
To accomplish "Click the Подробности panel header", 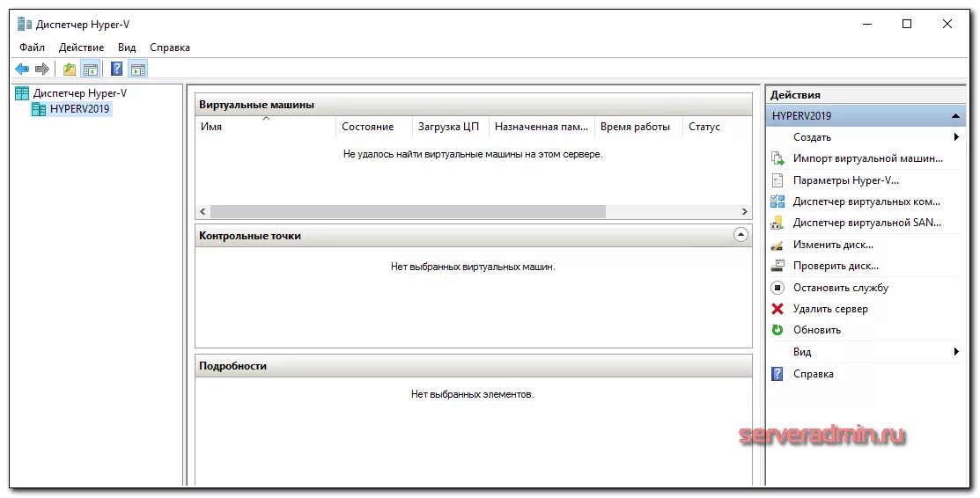I will 473,366.
